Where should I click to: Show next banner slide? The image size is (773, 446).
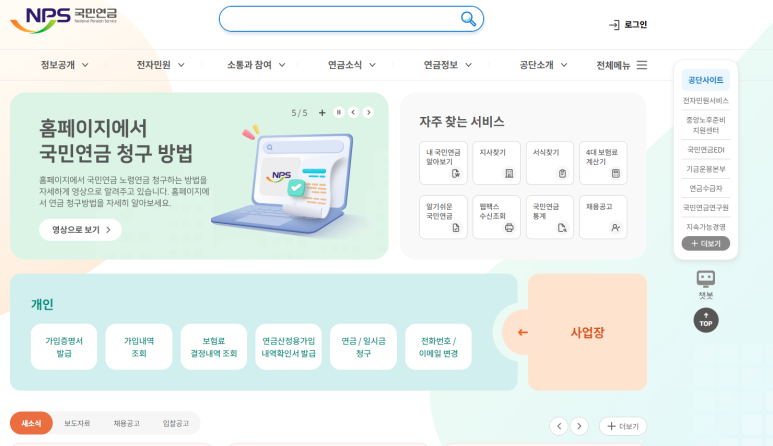[x=368, y=112]
